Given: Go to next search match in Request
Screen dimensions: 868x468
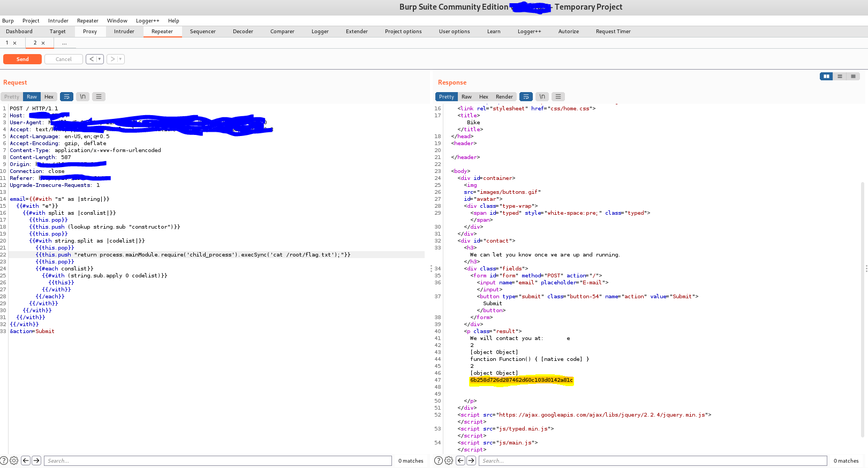Looking at the screenshot, I should (x=36, y=461).
